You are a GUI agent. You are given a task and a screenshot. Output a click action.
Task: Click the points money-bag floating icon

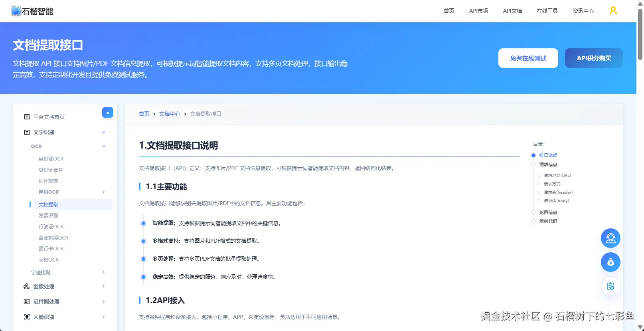610,262
